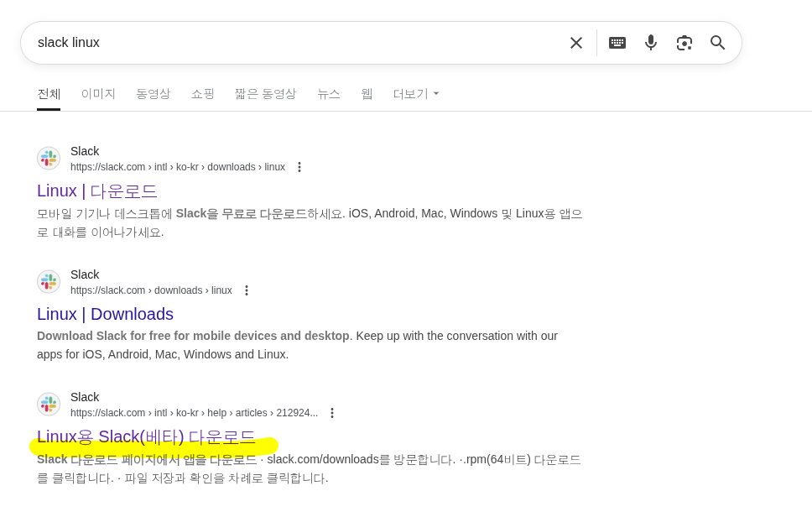This screenshot has height=512, width=812.
Task: Click URL 'https://slack.com › intl › ko-kr › downloads › linux'
Action: pyautogui.click(x=178, y=167)
